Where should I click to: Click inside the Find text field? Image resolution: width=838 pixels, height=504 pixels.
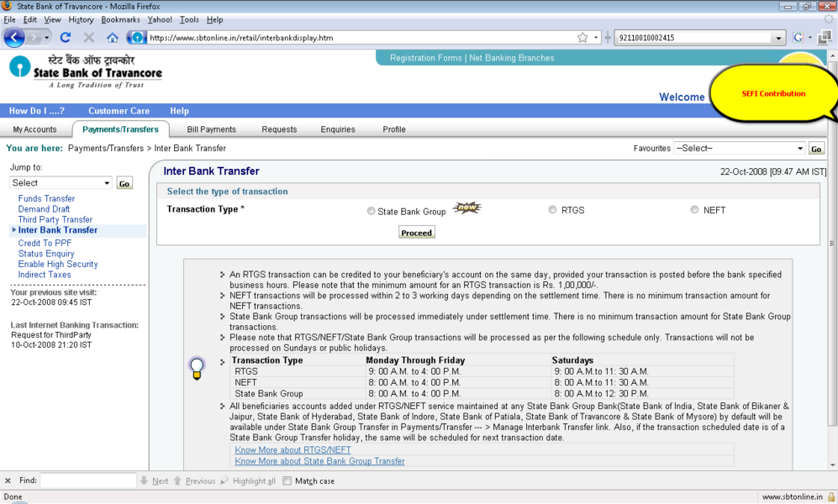87,481
